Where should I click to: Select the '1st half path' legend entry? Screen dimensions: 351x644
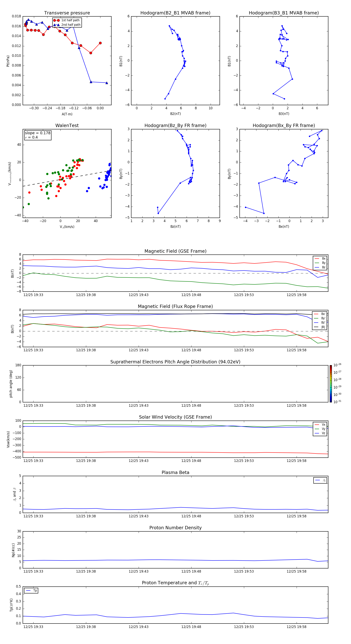point(66,20)
